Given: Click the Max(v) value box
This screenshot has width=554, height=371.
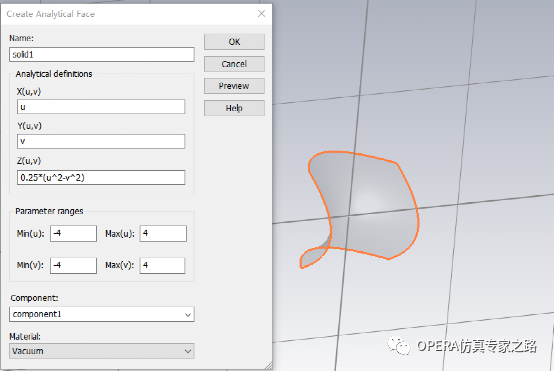Looking at the screenshot, I should click(163, 265).
